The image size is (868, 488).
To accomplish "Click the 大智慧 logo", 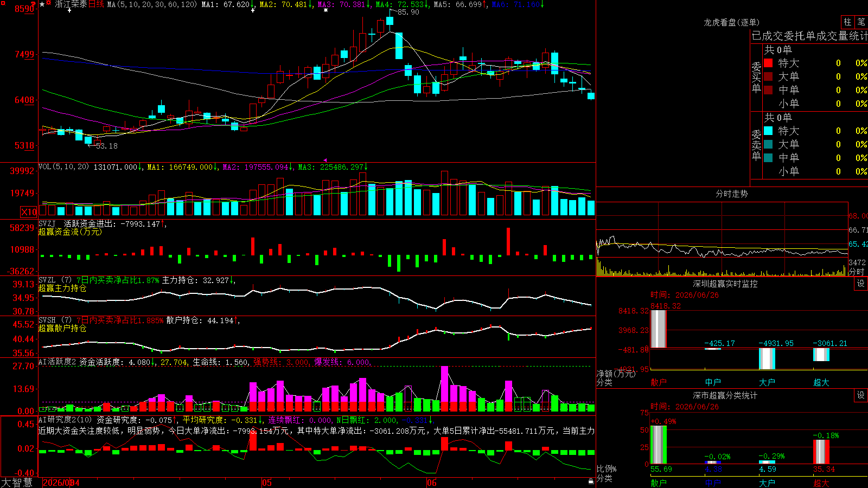I will (17, 483).
